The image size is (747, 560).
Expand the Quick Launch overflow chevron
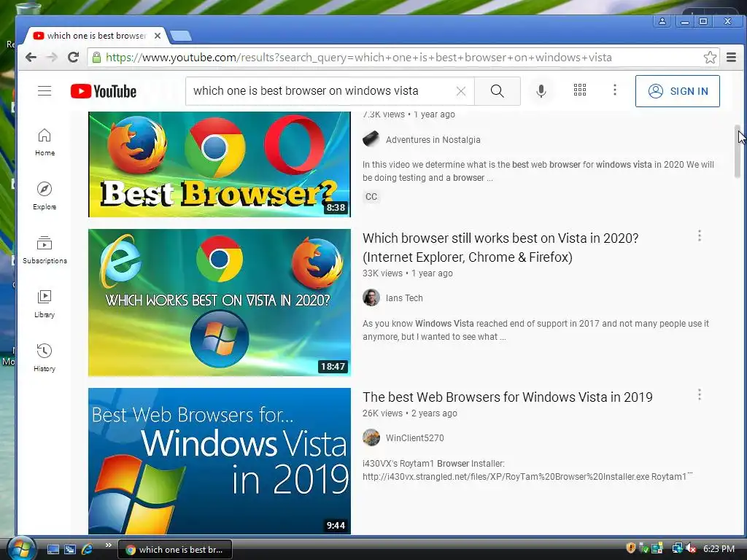click(x=108, y=545)
